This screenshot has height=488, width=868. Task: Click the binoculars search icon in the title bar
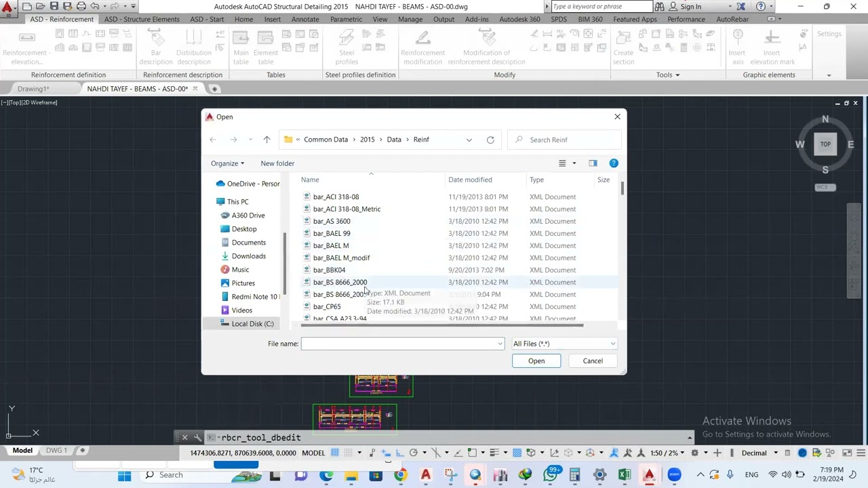[659, 7]
